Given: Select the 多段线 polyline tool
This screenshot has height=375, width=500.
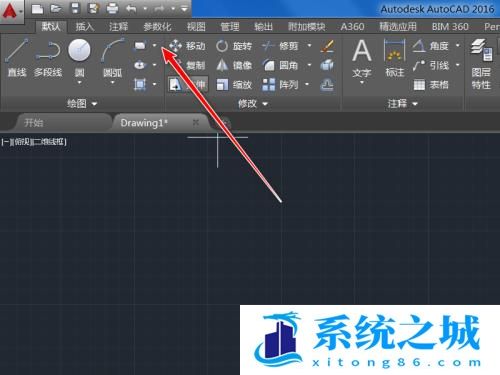Looking at the screenshot, I should pyautogui.click(x=48, y=57).
